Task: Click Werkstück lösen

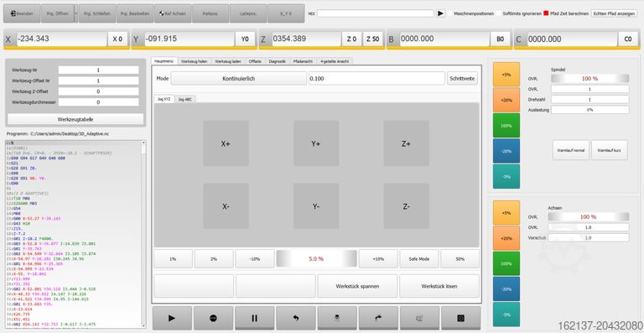Action: point(439,286)
